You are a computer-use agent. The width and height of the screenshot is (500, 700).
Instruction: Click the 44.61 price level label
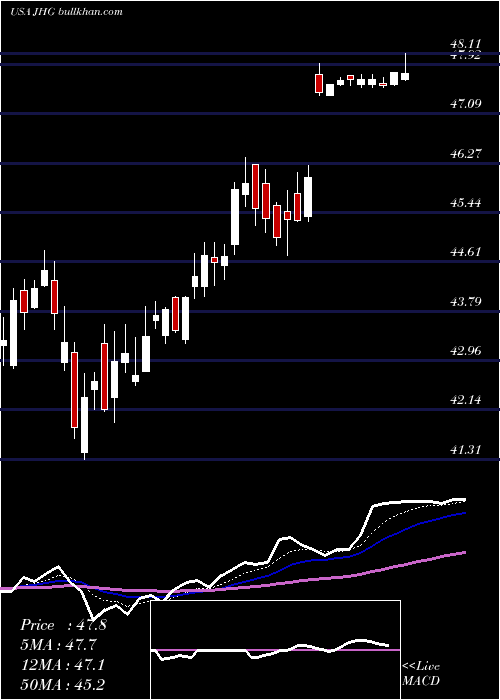point(466,252)
